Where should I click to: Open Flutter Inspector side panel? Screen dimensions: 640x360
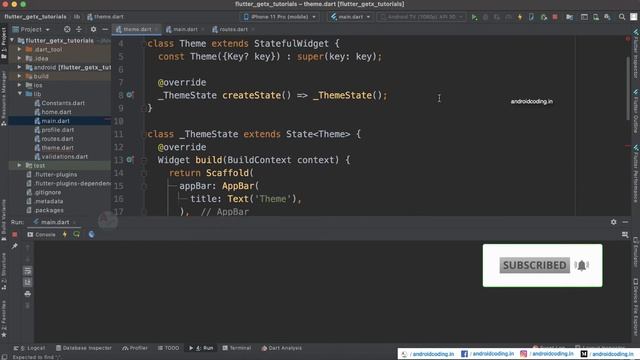click(x=636, y=53)
